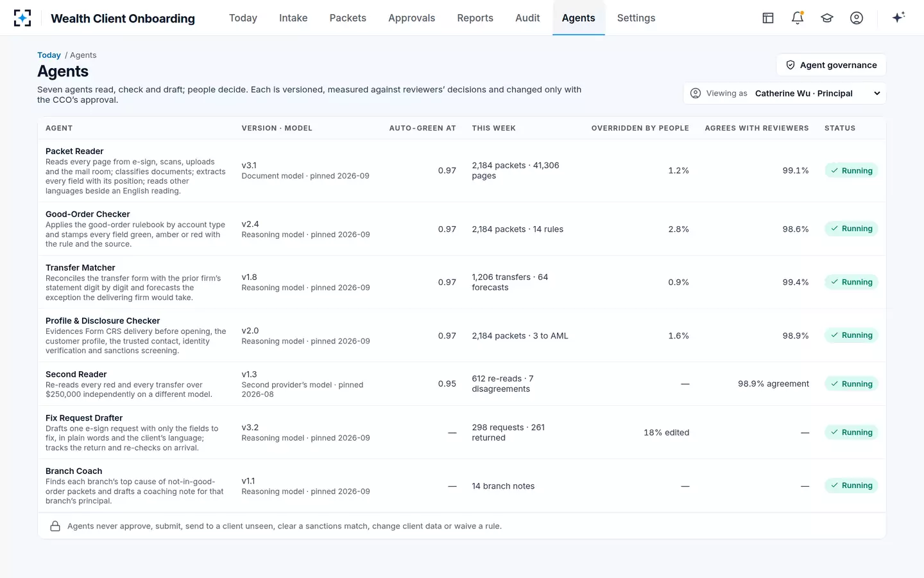Click the Running status of Fix Request Drafter
The image size is (924, 578).
point(851,432)
